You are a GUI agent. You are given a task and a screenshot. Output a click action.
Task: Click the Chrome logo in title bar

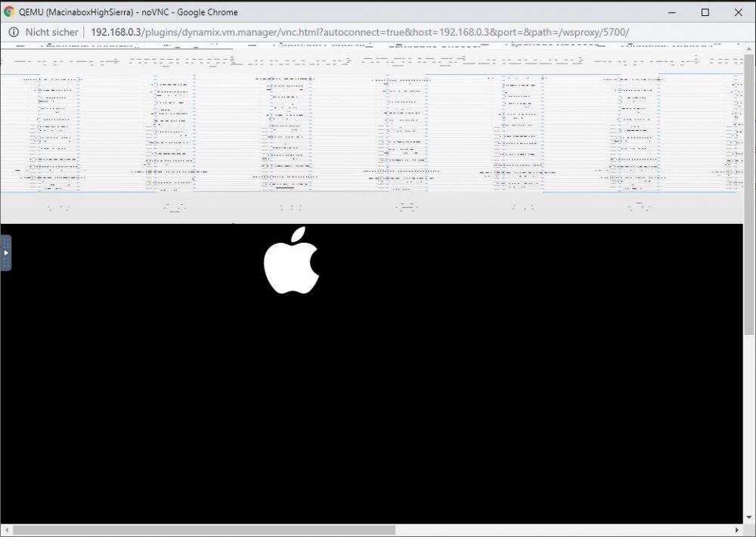pos(8,12)
